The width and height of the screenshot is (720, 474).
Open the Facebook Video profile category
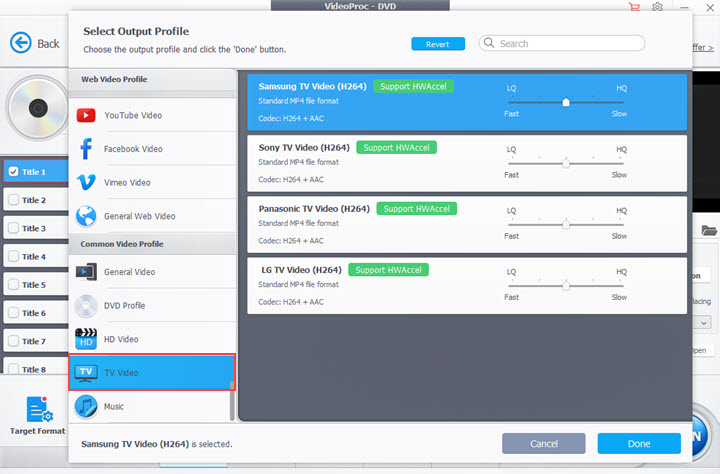pyautogui.click(x=152, y=149)
